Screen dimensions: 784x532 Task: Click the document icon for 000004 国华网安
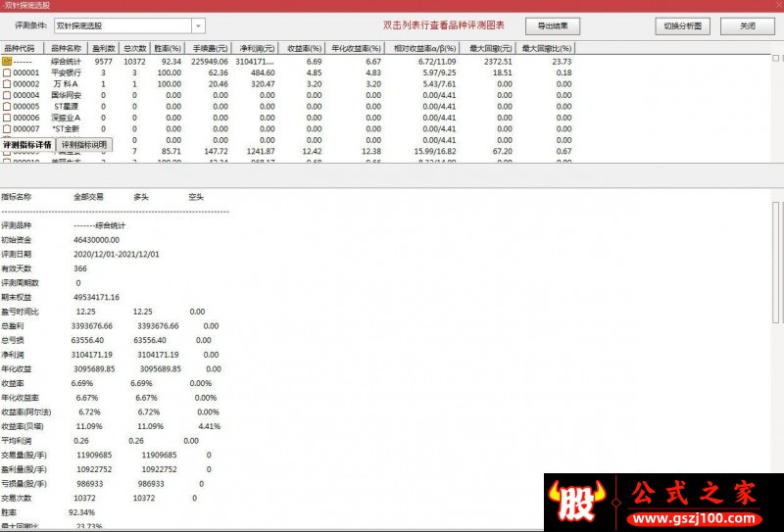pos(7,95)
